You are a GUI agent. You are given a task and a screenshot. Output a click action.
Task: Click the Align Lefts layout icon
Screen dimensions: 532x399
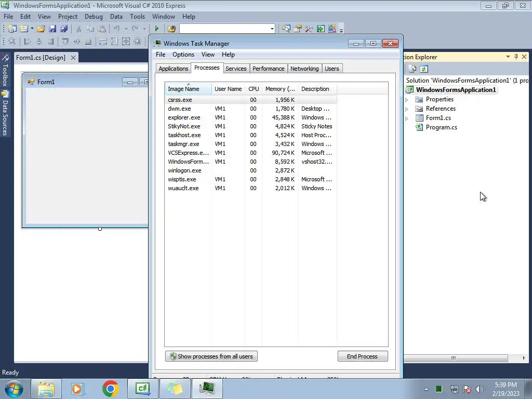28,42
